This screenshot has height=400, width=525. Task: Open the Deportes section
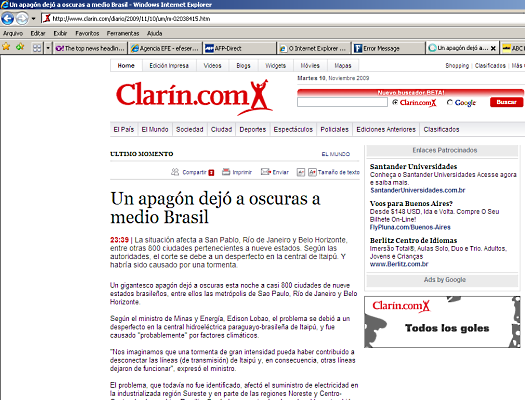click(252, 130)
